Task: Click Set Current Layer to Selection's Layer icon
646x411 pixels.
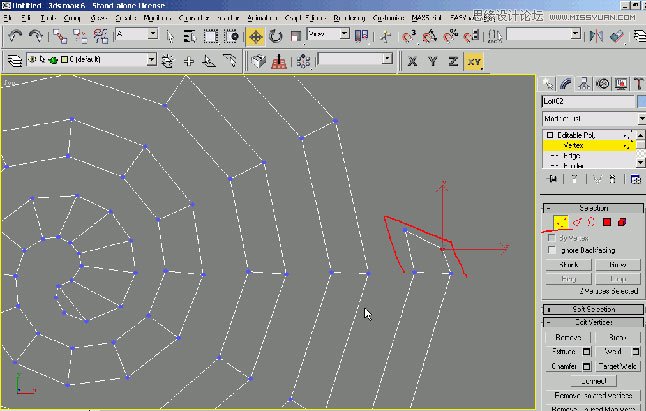Action: pyautogui.click(x=229, y=61)
